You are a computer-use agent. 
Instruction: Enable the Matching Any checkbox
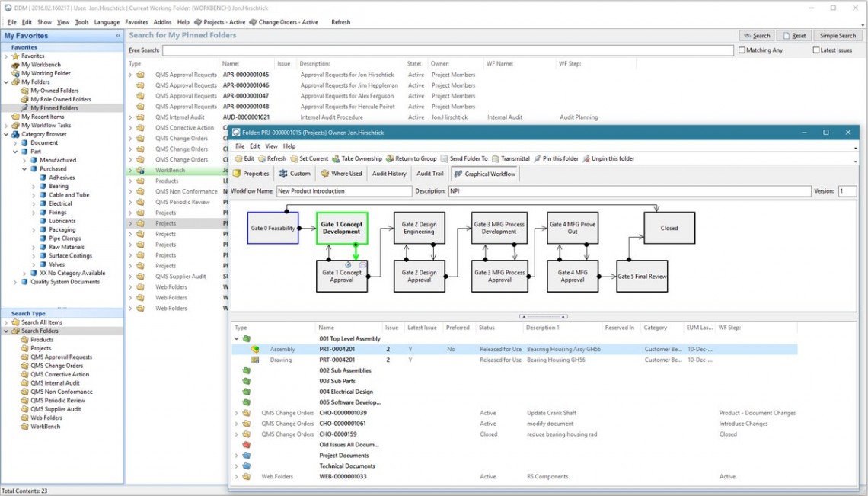[x=742, y=50]
